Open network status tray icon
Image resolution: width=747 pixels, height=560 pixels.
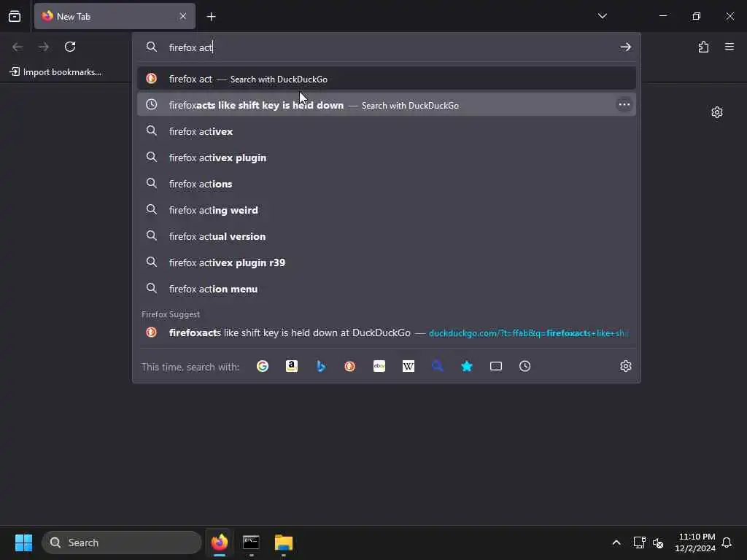coord(639,542)
